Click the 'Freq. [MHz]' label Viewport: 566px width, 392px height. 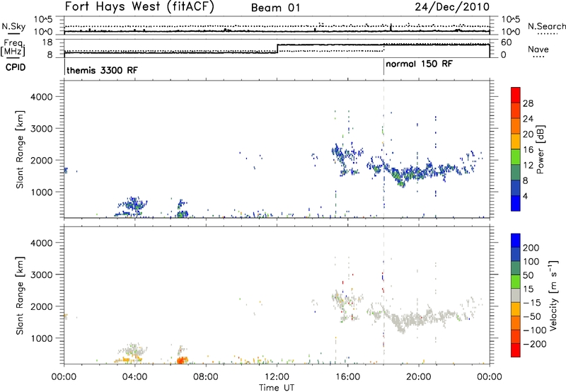pos(14,48)
